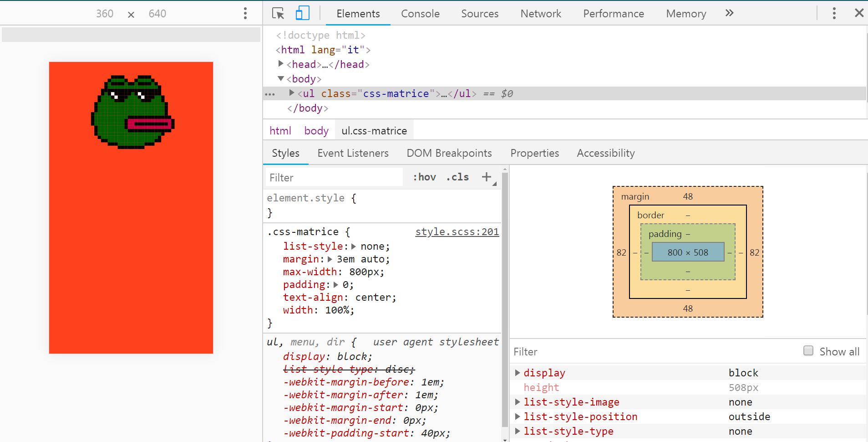Screen dimensions: 868x442
Task: Select ul.css-matrice in the breadcrumb
Action: pos(374,131)
